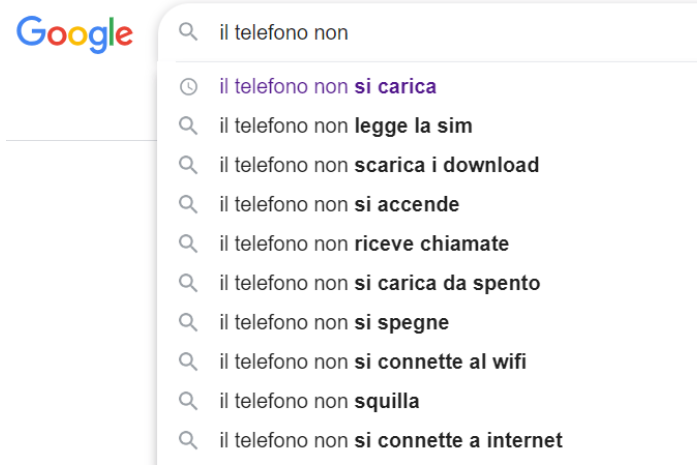Viewport: 697px width, 471px height.
Task: Select 'il telefono non si spegne' suggestion
Action: point(334,323)
